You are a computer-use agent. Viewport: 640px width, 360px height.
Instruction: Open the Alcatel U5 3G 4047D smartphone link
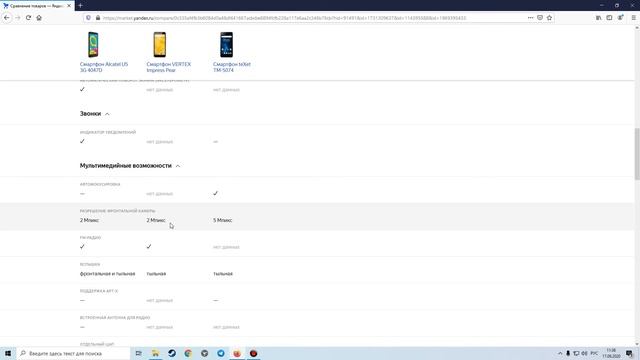[x=104, y=67]
